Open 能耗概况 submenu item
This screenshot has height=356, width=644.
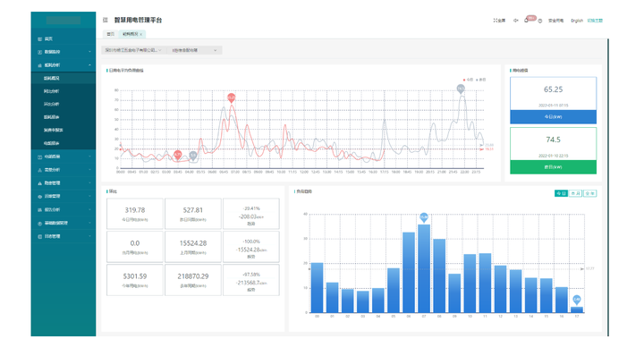[x=64, y=78]
